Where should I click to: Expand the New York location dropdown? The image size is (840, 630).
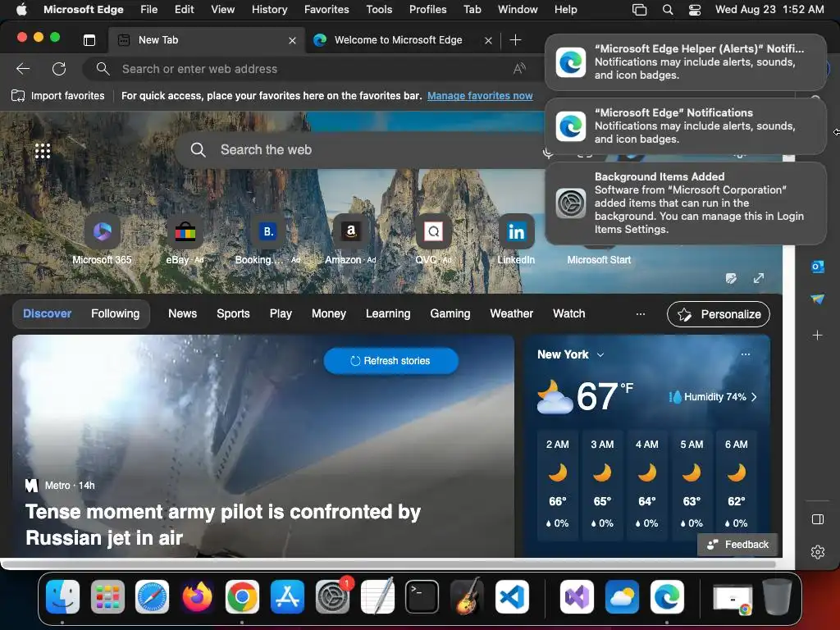pos(600,354)
